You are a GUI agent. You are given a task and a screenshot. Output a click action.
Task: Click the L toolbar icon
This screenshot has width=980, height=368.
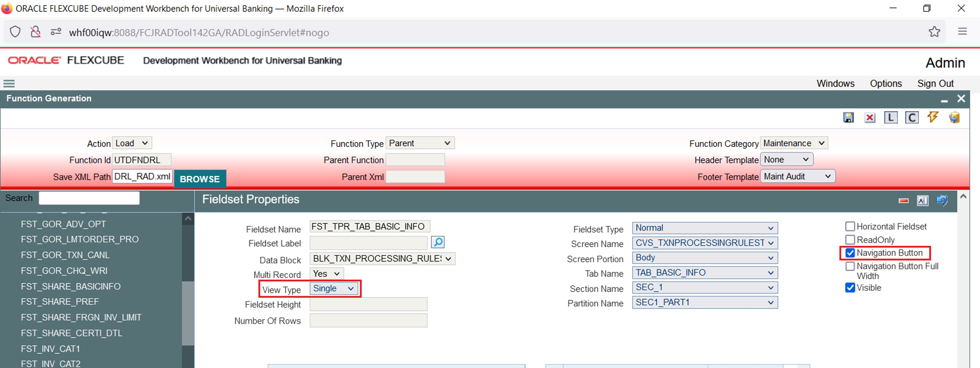890,118
